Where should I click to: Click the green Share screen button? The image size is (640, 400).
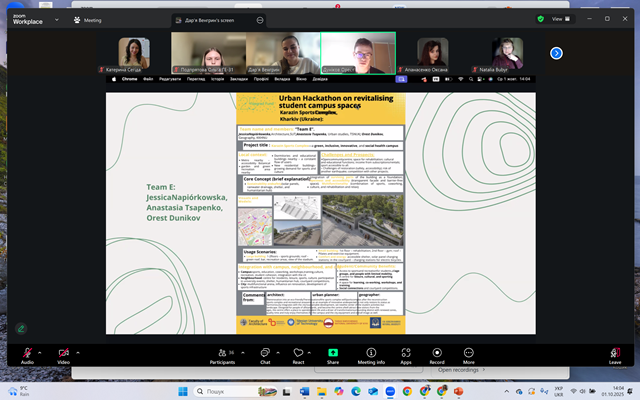(x=333, y=351)
